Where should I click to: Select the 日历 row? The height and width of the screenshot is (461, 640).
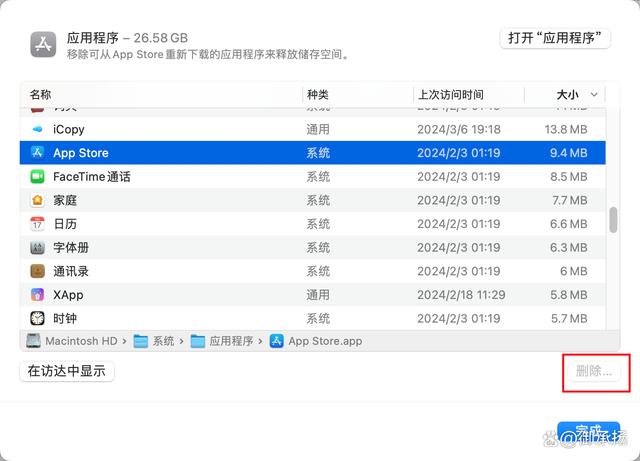313,224
